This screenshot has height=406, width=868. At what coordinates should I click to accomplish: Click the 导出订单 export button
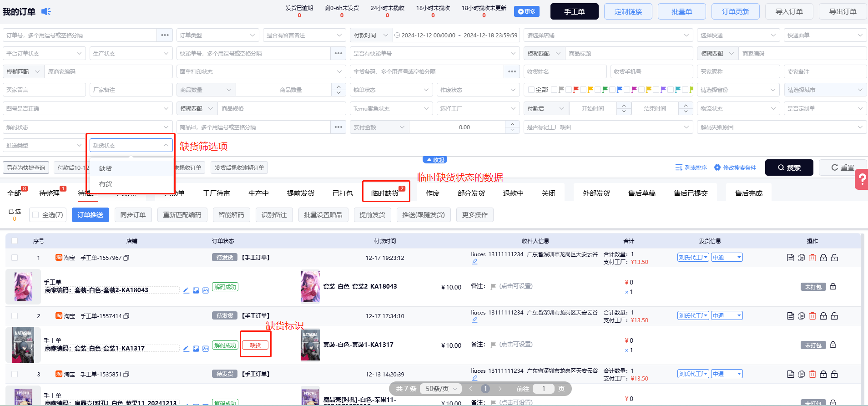click(x=843, y=11)
